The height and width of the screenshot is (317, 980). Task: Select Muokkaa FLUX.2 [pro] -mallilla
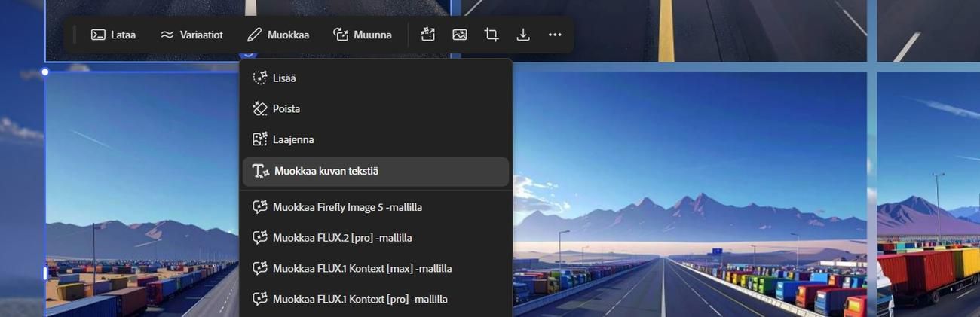375,238
